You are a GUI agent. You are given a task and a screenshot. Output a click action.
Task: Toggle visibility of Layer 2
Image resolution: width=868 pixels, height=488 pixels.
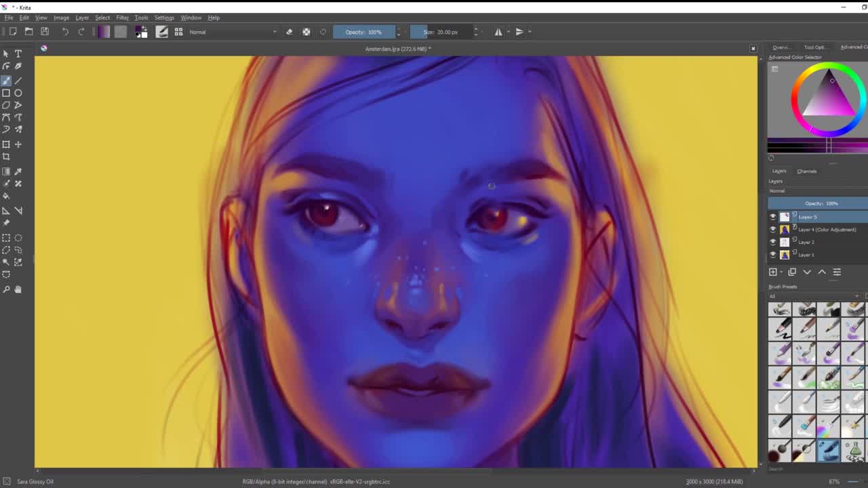click(773, 242)
